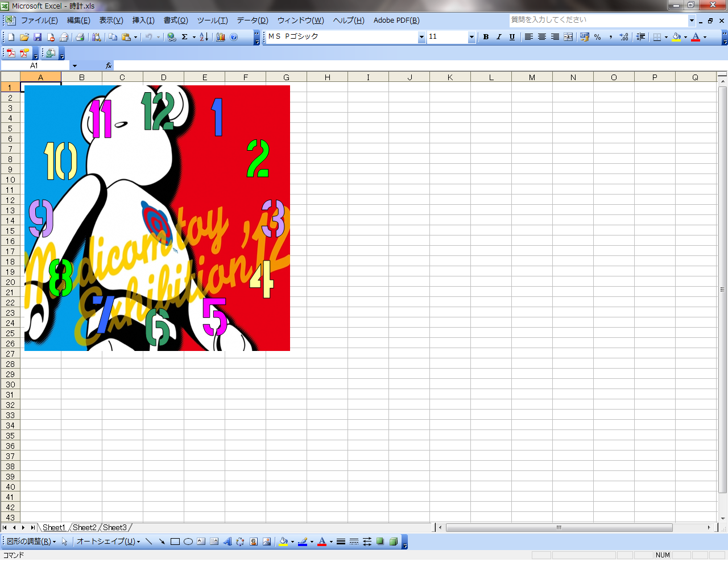This screenshot has width=728, height=562.
Task: Expand the font name dropdown
Action: [x=421, y=37]
